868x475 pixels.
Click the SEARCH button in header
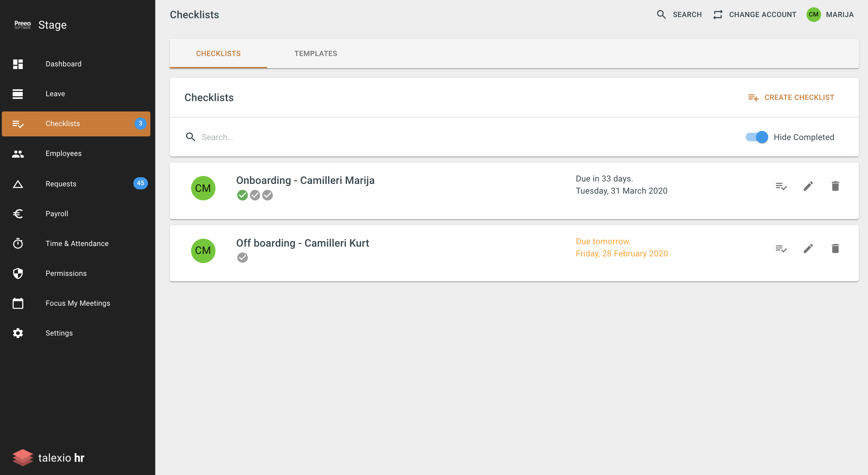(x=679, y=15)
